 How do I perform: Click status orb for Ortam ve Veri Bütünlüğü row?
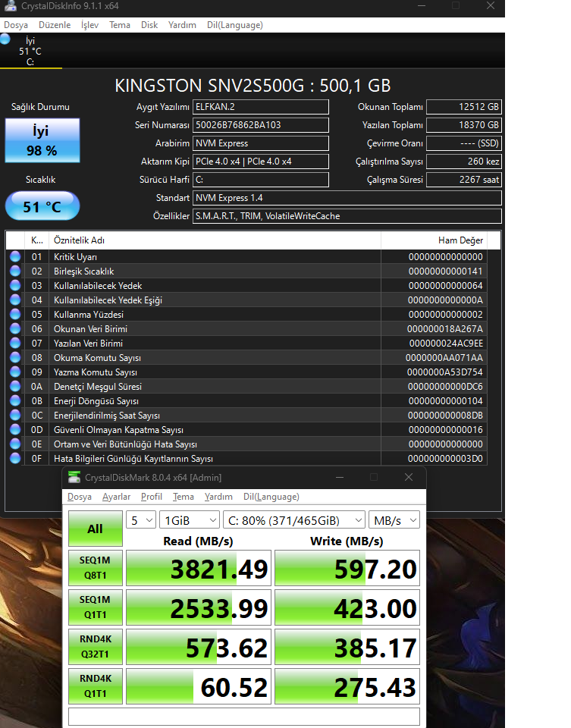click(15, 444)
